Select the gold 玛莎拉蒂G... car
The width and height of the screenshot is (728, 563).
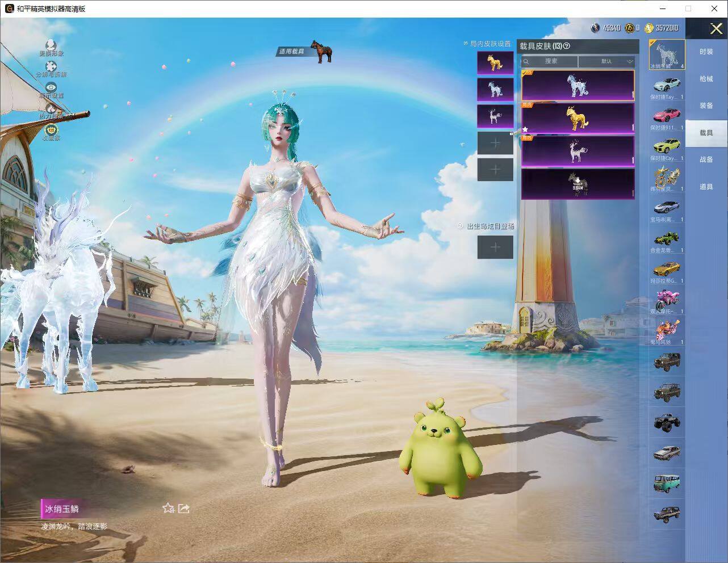pos(667,270)
